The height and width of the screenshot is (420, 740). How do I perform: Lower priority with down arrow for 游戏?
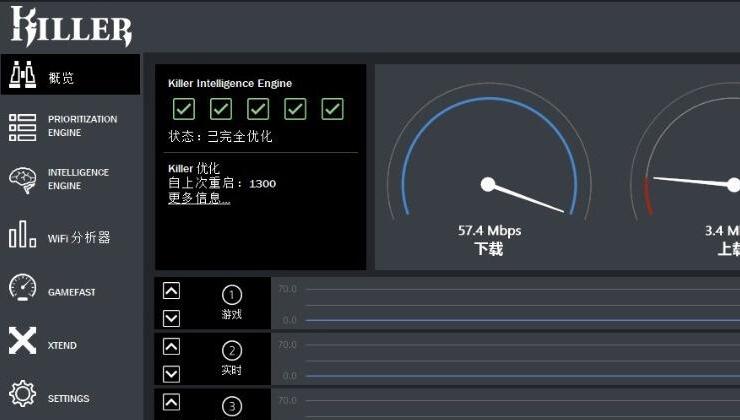171,318
